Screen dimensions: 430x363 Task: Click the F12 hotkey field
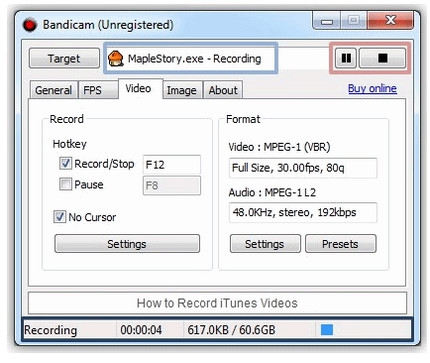[172, 165]
